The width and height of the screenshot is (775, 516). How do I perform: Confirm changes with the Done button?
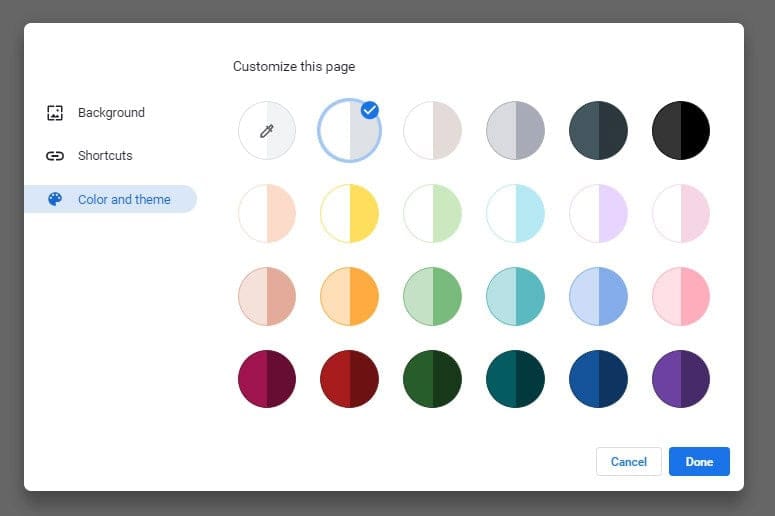699,461
